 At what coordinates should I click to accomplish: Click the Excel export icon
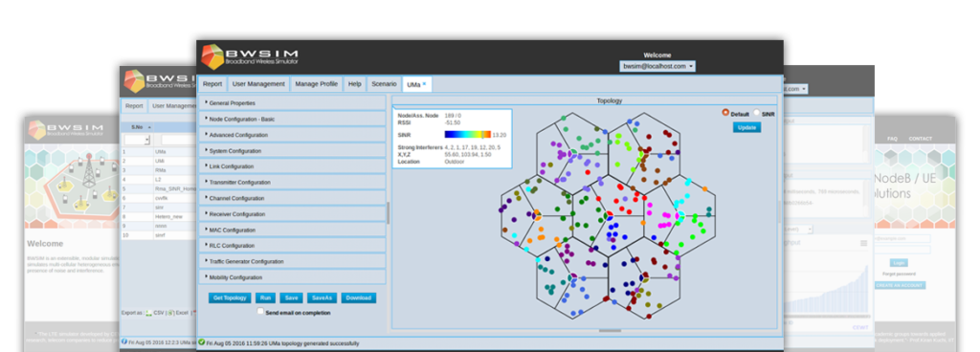[x=170, y=313]
